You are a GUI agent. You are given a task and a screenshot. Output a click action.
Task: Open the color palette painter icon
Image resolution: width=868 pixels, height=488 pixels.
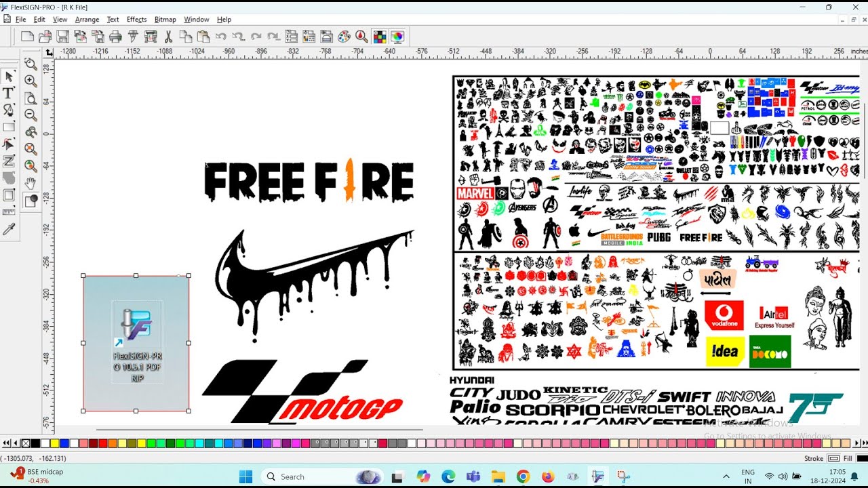[x=344, y=37]
